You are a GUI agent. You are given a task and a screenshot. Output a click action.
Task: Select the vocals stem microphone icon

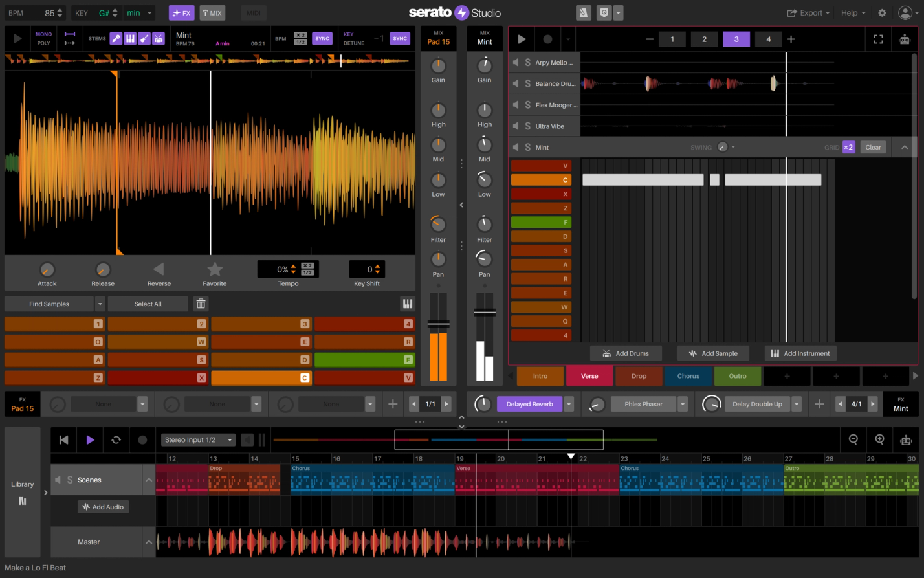(116, 38)
